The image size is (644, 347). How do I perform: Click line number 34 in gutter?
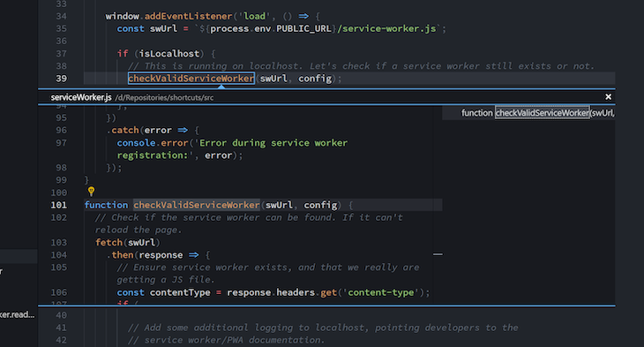point(61,16)
